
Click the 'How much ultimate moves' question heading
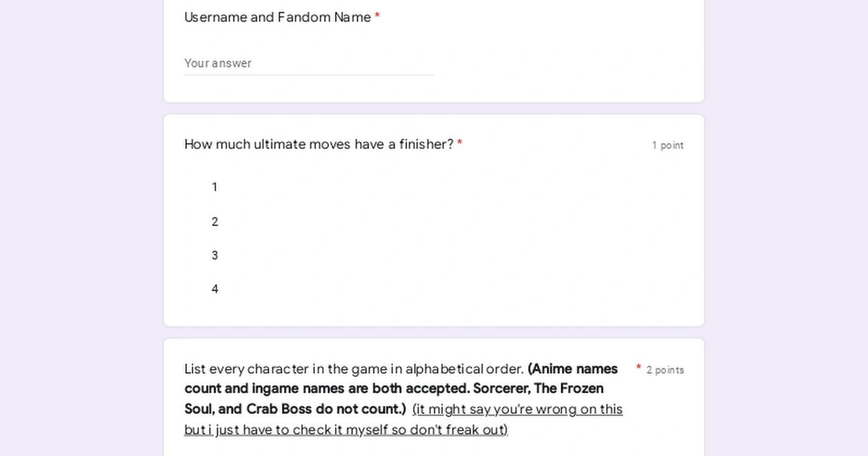point(318,144)
